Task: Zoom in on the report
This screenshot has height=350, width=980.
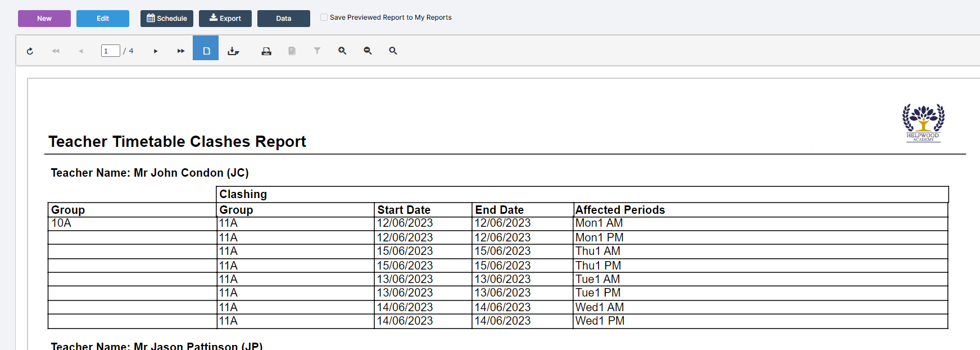Action: 342,51
